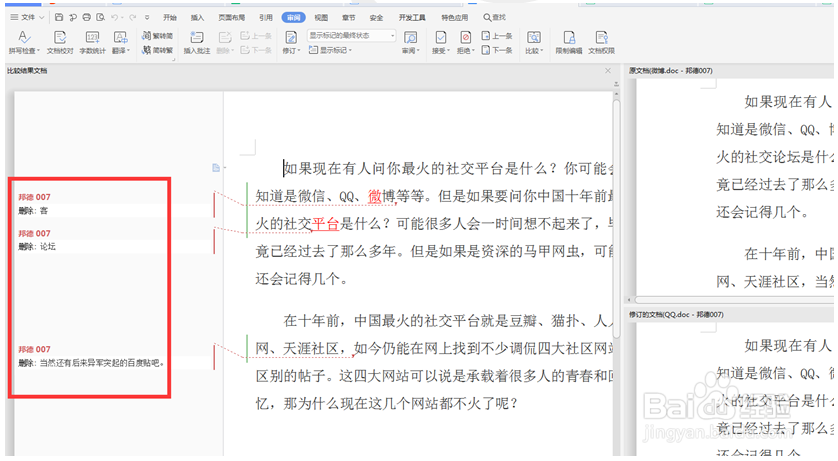Expand the 显示标记 dropdown
Image resolution: width=838 pixels, height=461 pixels.
tap(330, 50)
